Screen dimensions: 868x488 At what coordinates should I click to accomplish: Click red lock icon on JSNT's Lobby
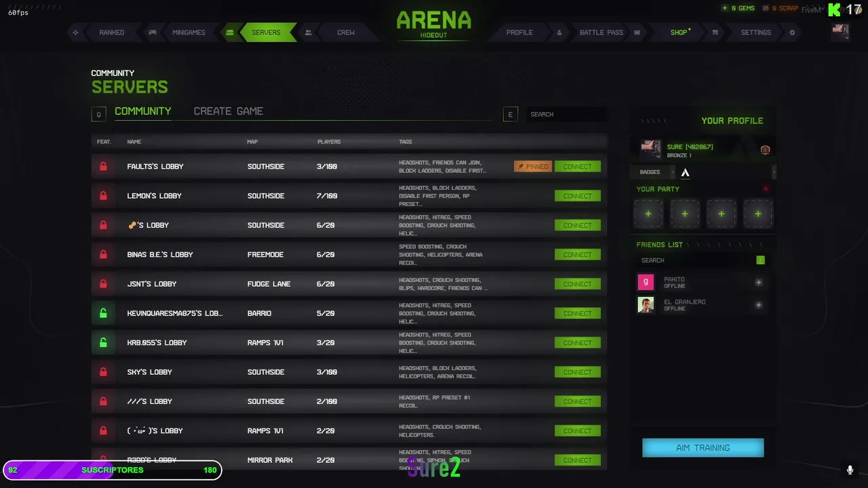tap(103, 284)
